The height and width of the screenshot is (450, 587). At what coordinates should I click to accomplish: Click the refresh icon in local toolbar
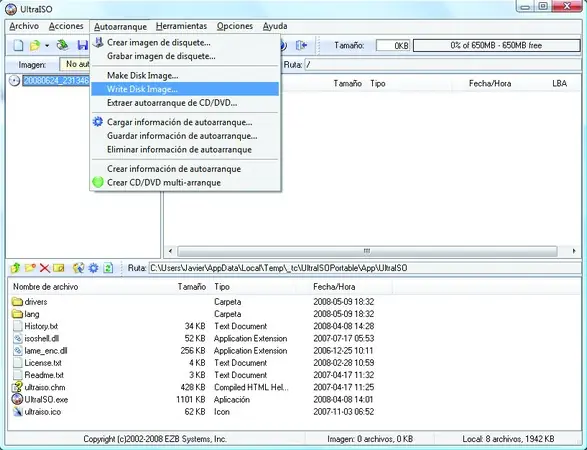[108, 268]
